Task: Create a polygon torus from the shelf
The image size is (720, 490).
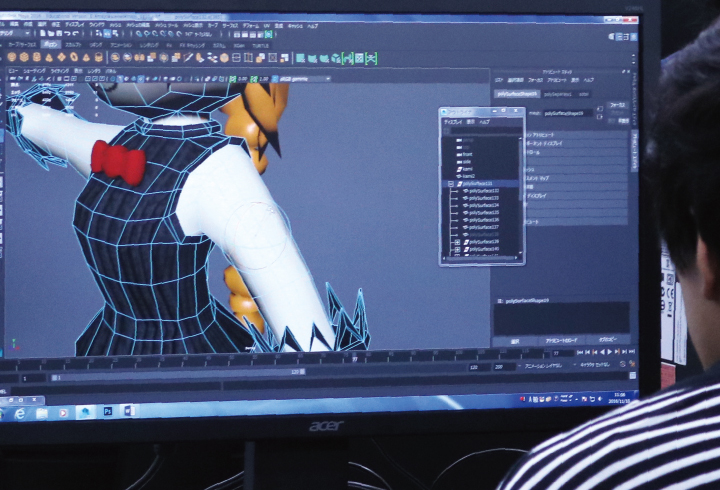Action: tap(74, 57)
